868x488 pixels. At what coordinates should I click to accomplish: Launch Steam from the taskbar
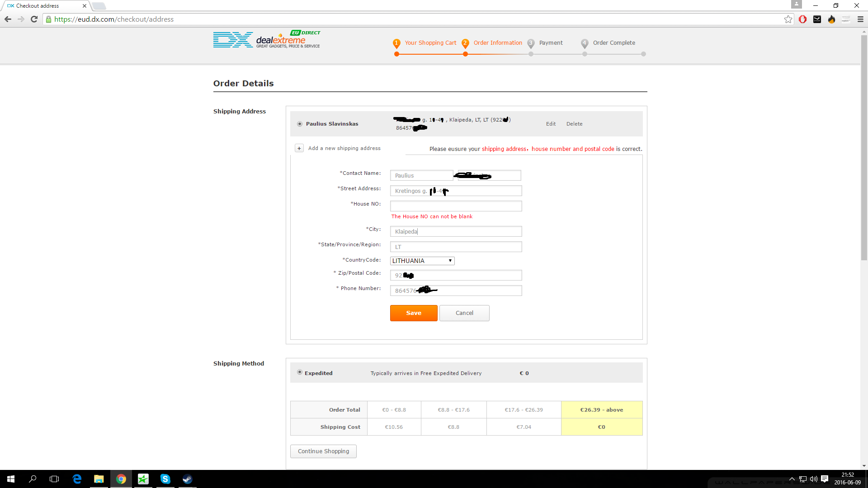tap(187, 479)
